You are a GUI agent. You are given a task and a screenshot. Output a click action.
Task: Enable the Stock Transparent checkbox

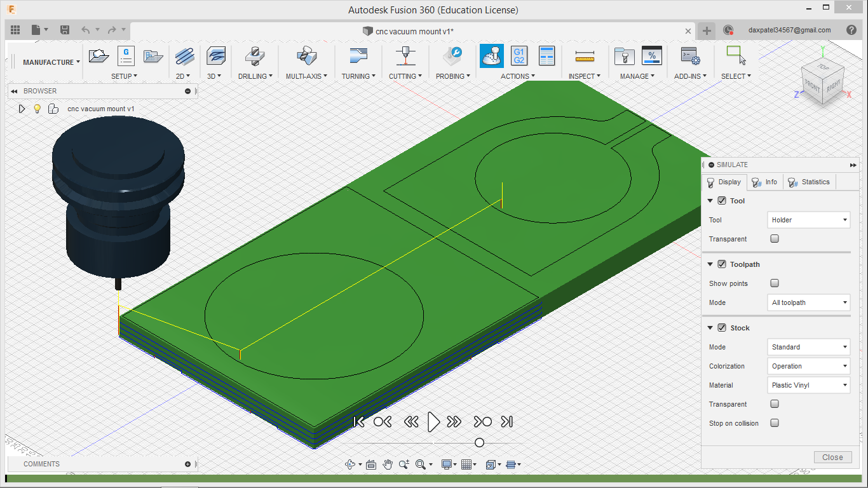coord(775,404)
